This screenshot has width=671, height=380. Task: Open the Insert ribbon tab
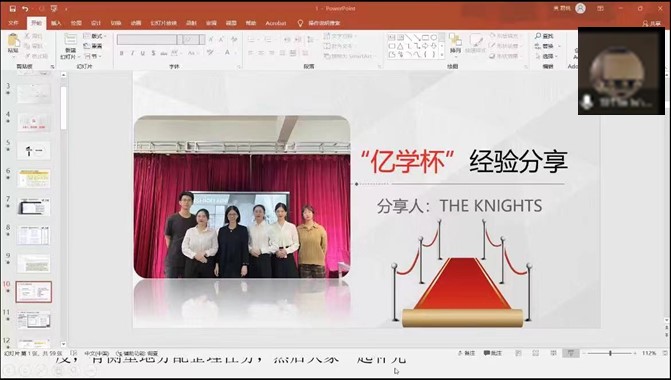56,23
